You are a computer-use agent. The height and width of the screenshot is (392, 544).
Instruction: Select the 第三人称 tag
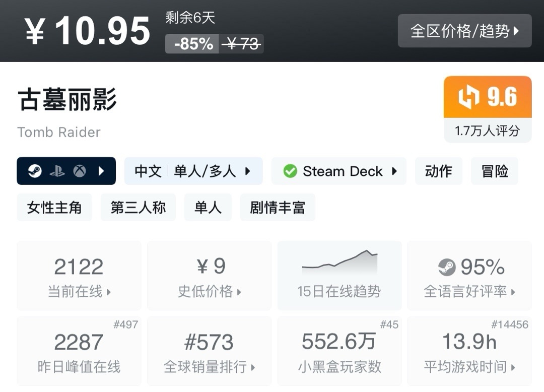click(138, 208)
